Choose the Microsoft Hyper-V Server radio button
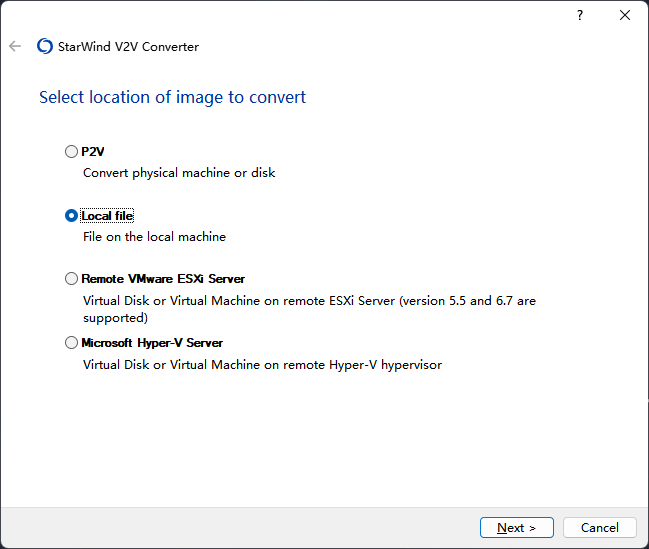The image size is (649, 549). pos(71,343)
